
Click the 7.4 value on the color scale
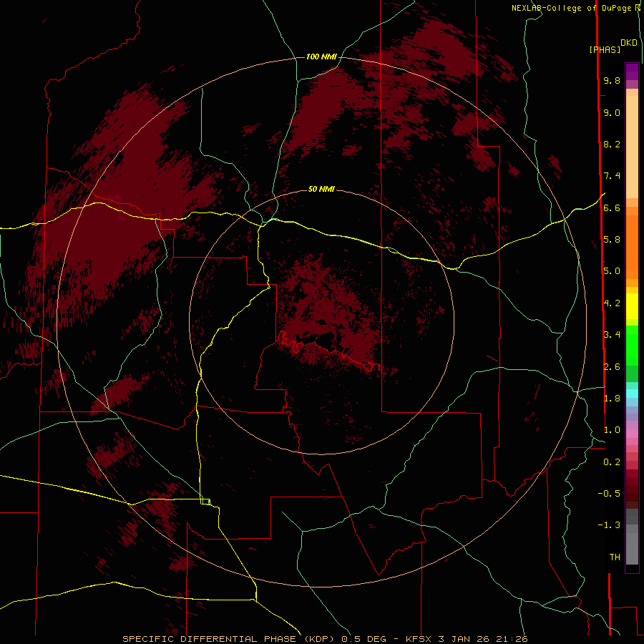pyautogui.click(x=612, y=176)
